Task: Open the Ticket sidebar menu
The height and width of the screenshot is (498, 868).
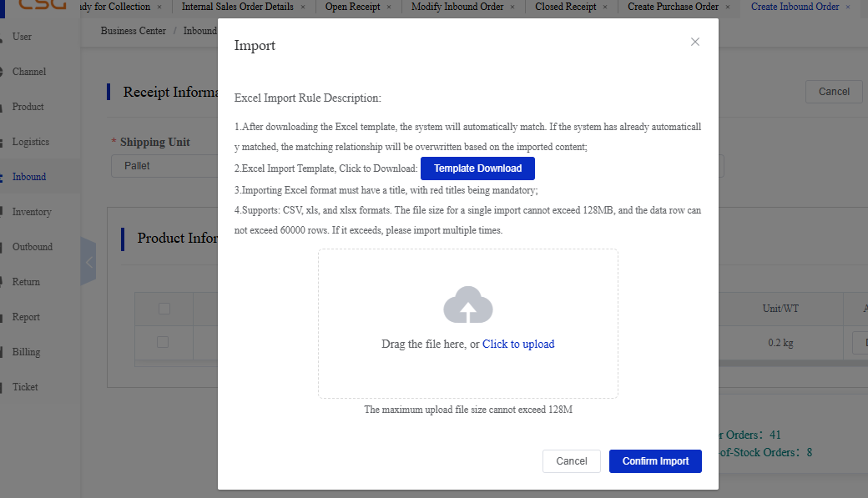Action: coord(25,387)
